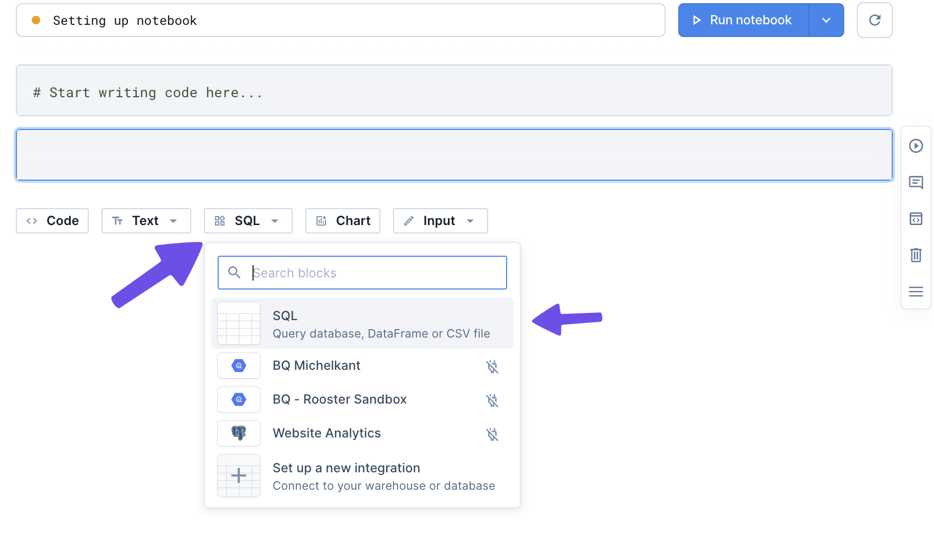Click the Input pencil icon
934x560 pixels.
[409, 221]
